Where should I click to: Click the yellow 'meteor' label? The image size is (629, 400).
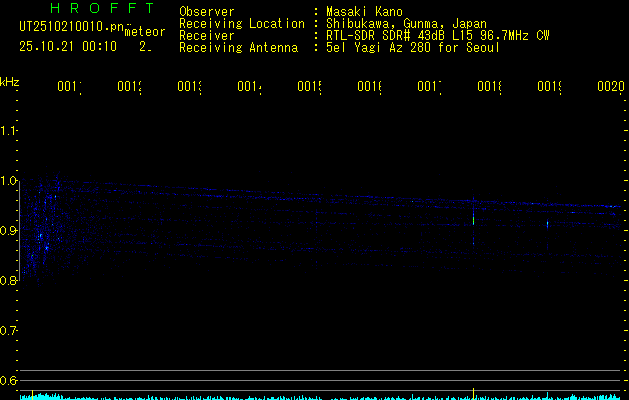(145, 33)
